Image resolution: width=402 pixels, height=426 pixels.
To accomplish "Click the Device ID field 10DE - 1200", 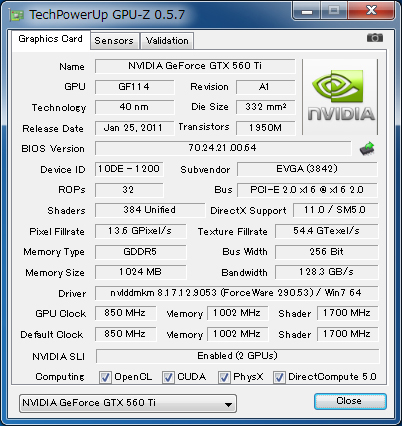I will click(x=129, y=169).
